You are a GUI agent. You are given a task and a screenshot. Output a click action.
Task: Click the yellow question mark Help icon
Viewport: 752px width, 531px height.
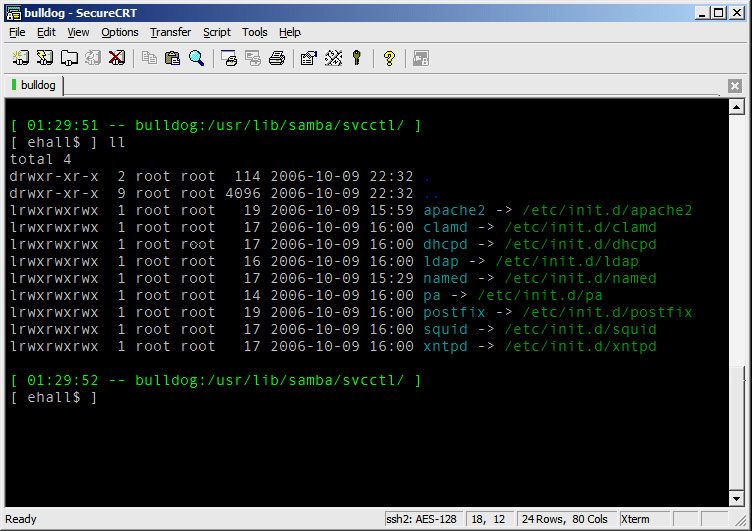389,58
